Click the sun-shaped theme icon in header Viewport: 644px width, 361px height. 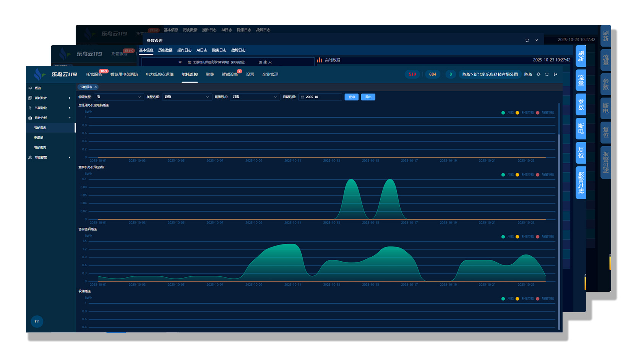pos(539,74)
